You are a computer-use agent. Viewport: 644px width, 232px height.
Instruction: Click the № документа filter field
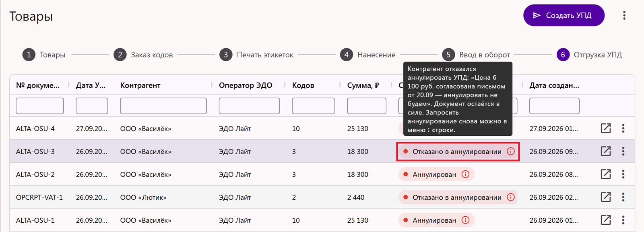coord(40,106)
